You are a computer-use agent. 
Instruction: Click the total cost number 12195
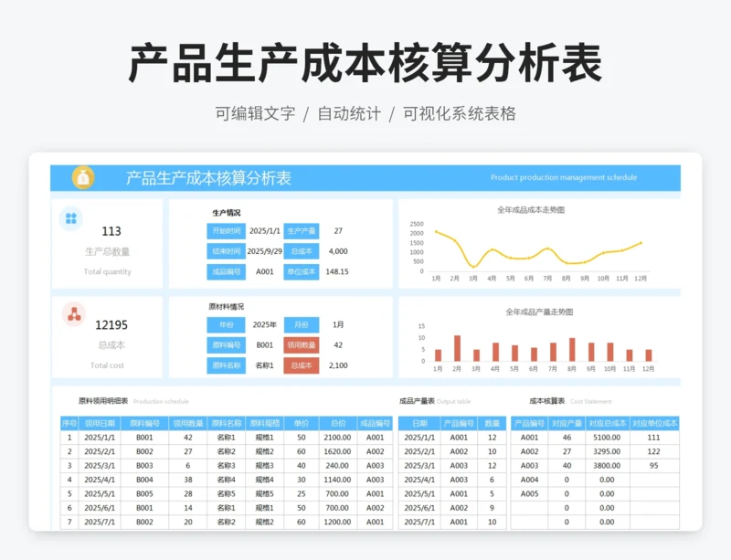[x=111, y=325]
